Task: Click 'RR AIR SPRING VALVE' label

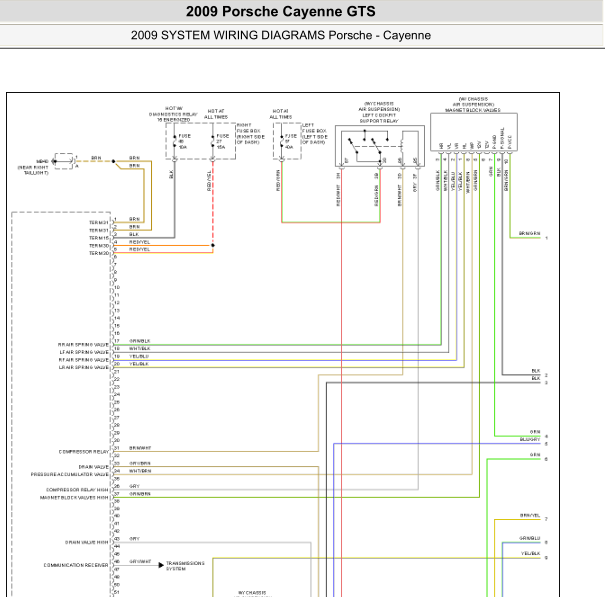Action: coord(83,345)
